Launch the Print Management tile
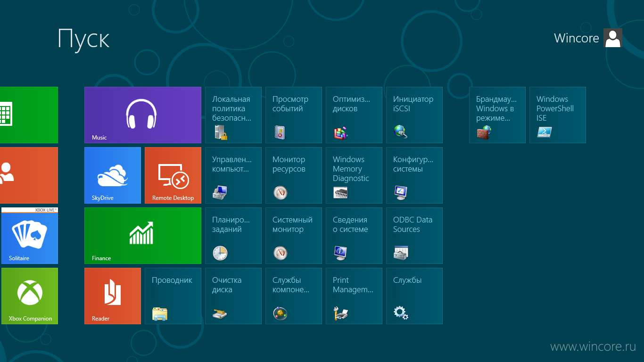This screenshot has height=362, width=644. coord(354,296)
